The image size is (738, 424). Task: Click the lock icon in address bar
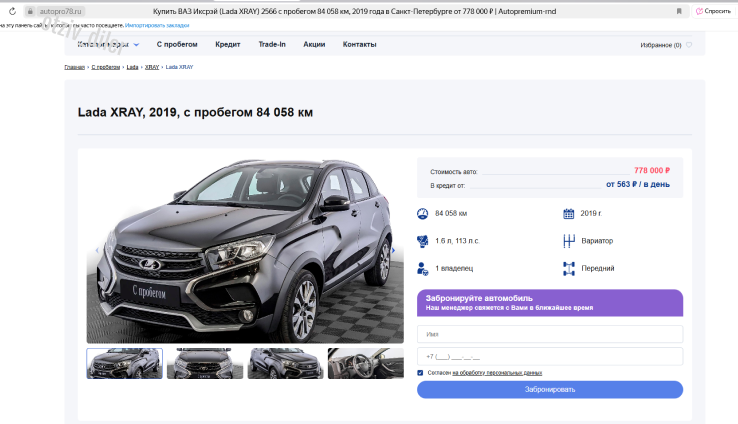coord(30,11)
